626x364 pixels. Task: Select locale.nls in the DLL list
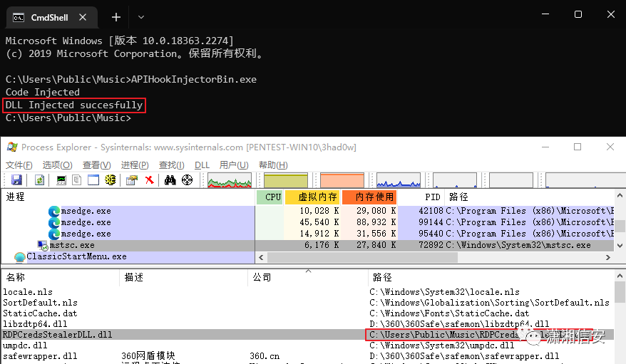coord(307,292)
